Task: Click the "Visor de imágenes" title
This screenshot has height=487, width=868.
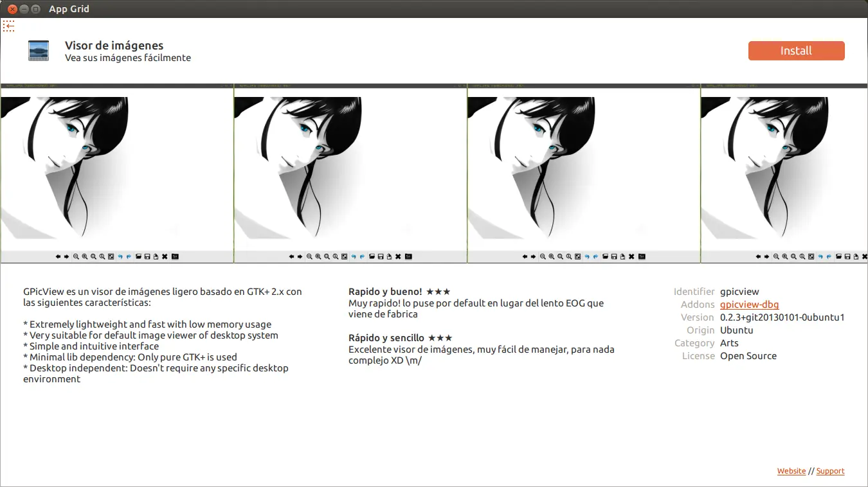Action: [x=114, y=46]
